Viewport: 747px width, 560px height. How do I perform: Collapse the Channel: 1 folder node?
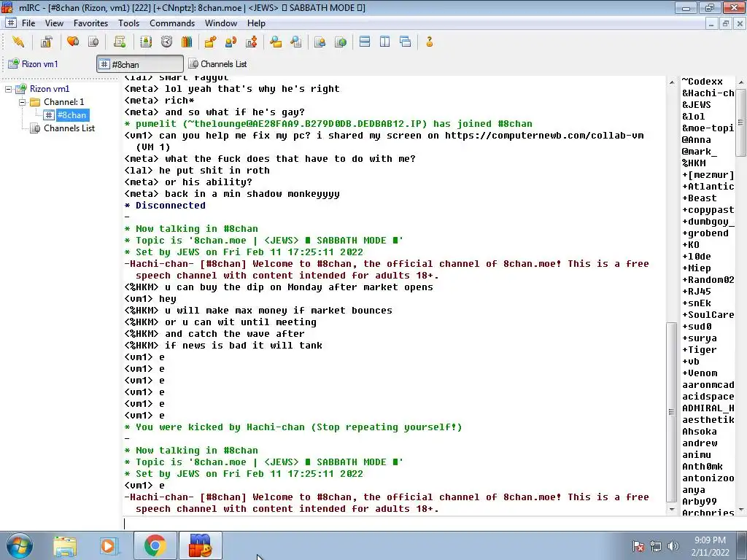22,102
